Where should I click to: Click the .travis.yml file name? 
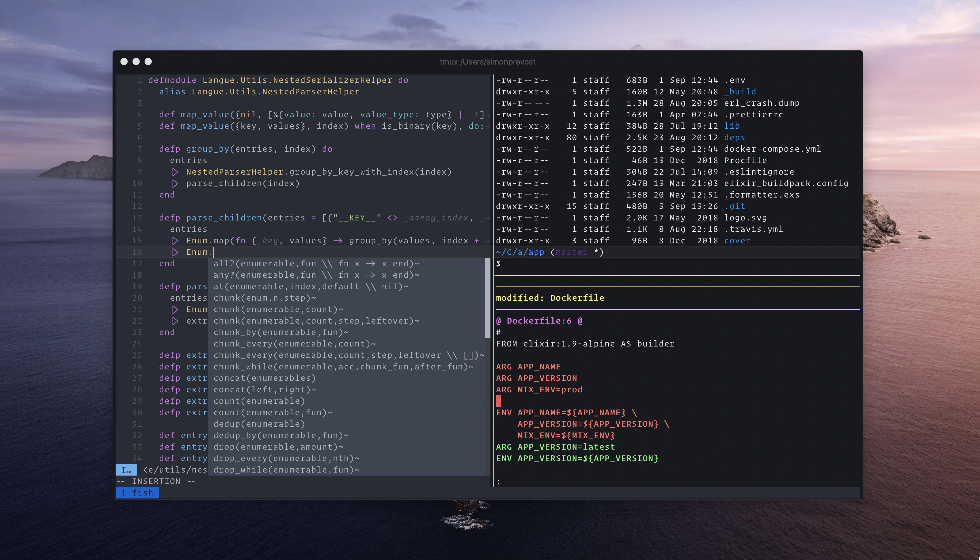[753, 229]
